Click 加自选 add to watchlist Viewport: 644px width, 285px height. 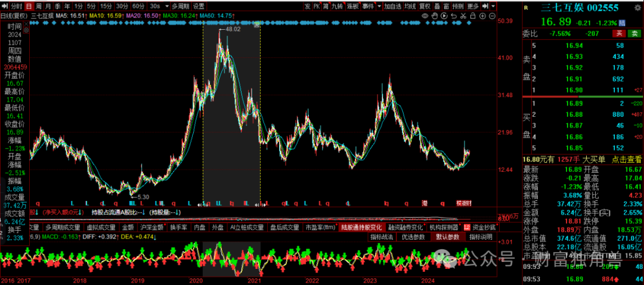(x=393, y=6)
